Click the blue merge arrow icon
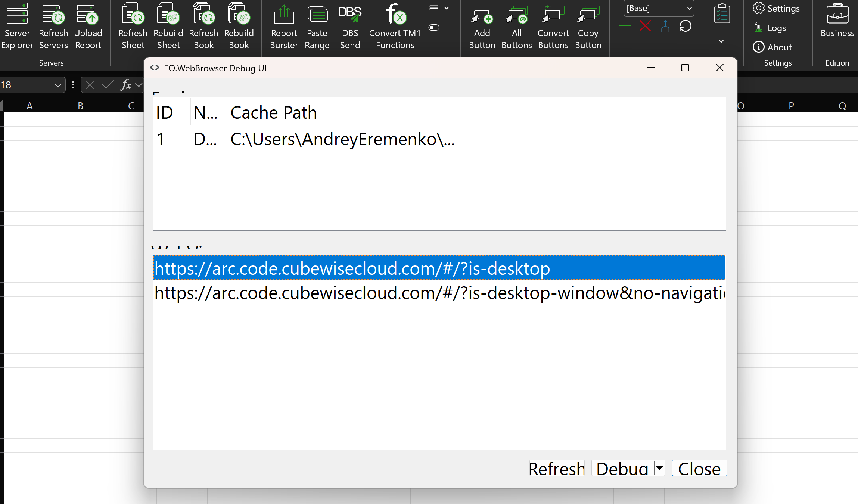This screenshot has height=504, width=858. point(665,27)
